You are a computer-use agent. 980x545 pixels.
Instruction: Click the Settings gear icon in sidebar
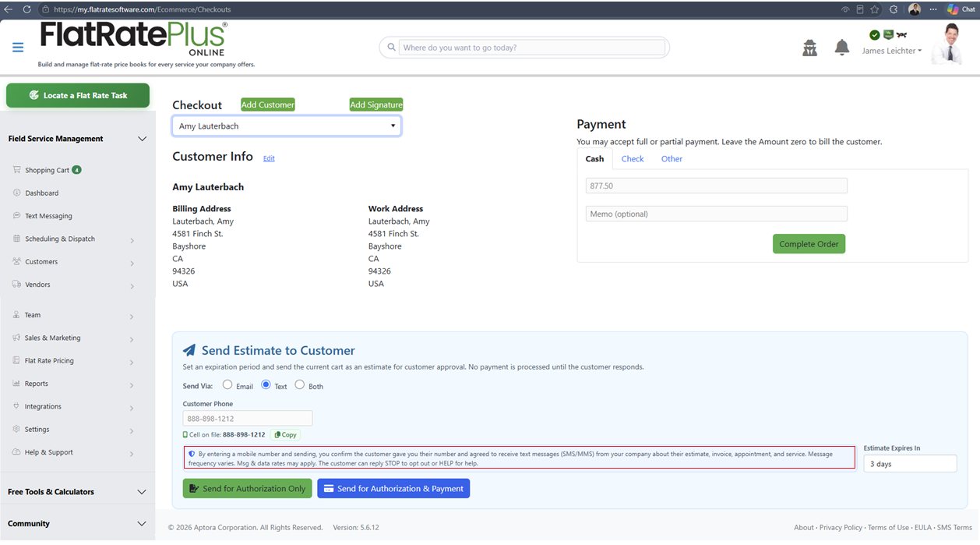pyautogui.click(x=17, y=429)
